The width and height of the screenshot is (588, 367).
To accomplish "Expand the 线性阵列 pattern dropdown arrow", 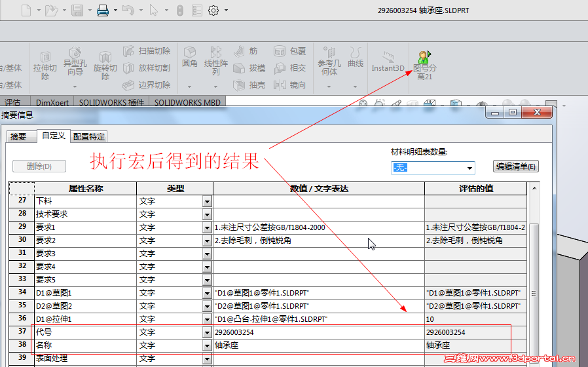I will pos(215,87).
